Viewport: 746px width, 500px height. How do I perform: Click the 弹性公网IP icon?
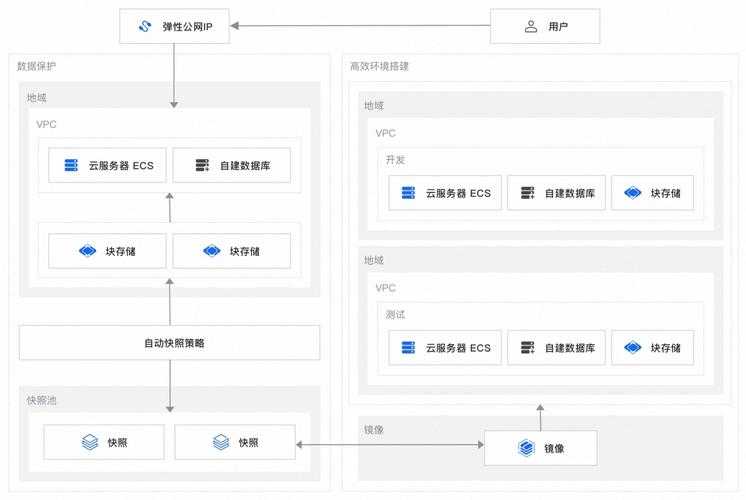pyautogui.click(x=145, y=26)
